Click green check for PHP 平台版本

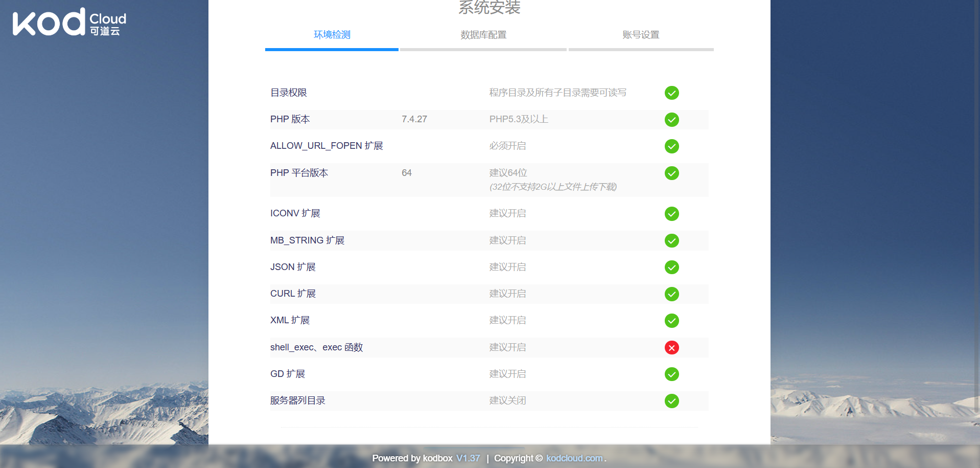tap(671, 173)
